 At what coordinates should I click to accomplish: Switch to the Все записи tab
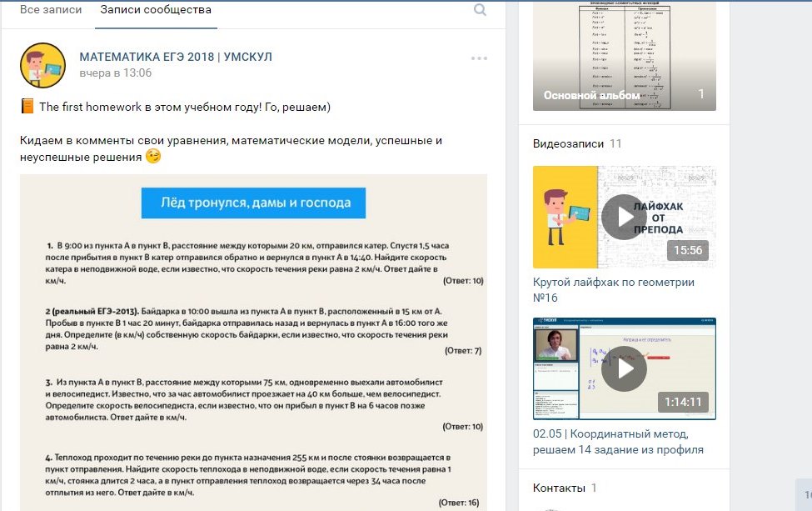(51, 10)
